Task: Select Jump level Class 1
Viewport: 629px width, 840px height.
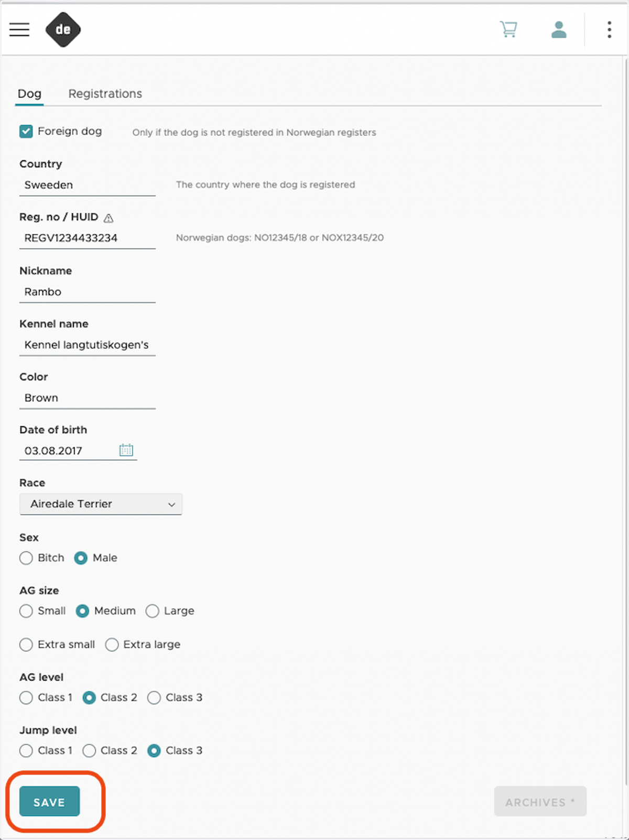Action: click(26, 750)
